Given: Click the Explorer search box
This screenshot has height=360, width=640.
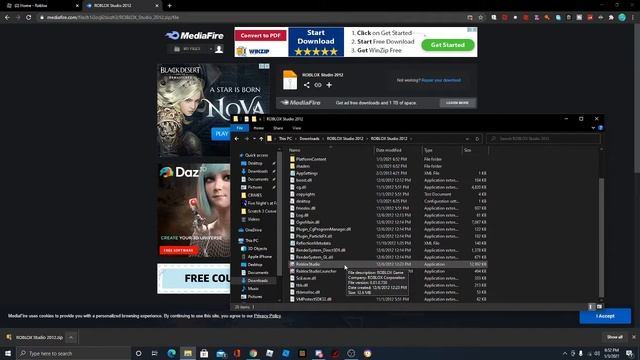Looking at the screenshot, I should [x=544, y=139].
